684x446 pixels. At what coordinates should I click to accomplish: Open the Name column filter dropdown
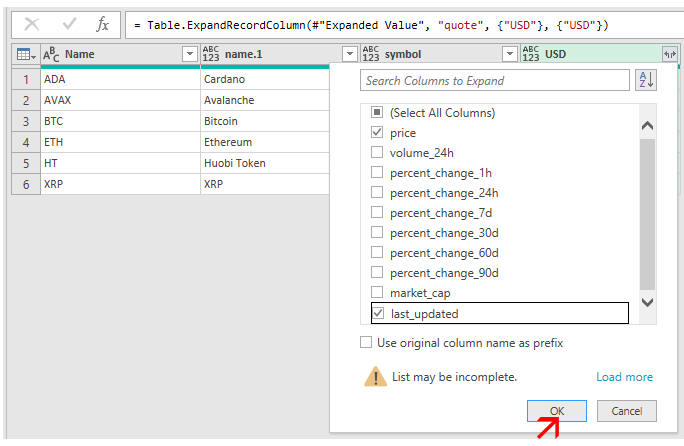pyautogui.click(x=190, y=54)
